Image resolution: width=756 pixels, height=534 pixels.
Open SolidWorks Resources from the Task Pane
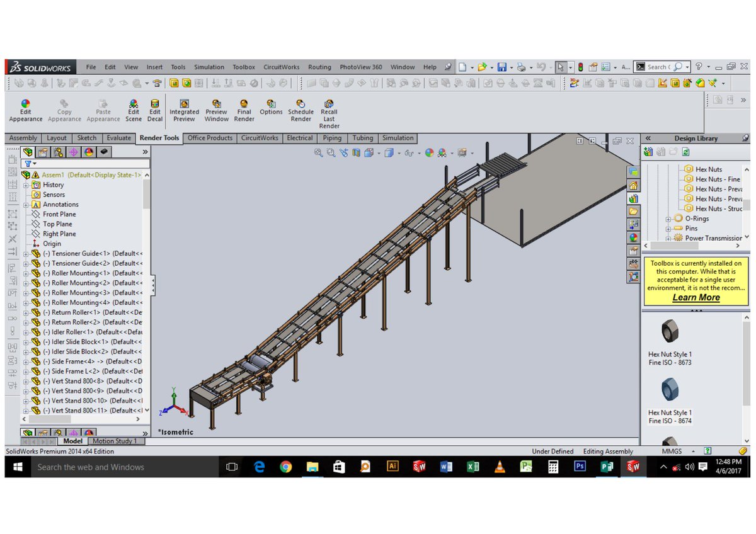pyautogui.click(x=633, y=186)
